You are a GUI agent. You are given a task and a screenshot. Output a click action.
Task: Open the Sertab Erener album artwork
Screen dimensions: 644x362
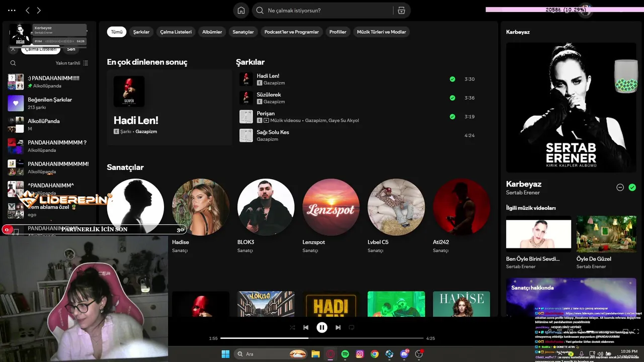click(571, 108)
